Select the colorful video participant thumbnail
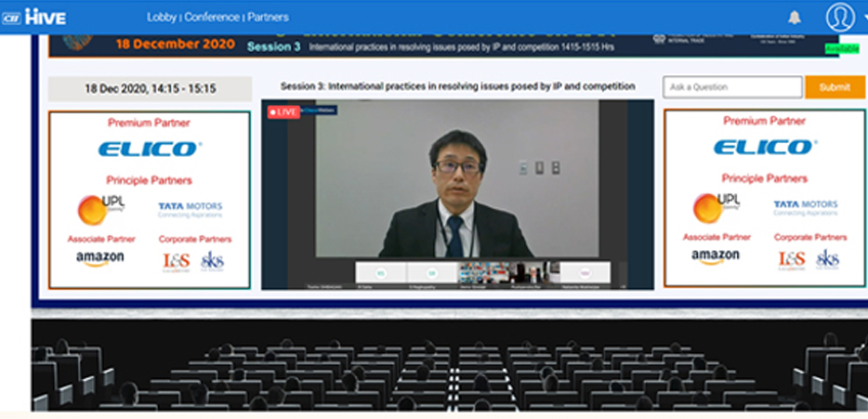Viewport: 868px width, 419px height. 484,273
